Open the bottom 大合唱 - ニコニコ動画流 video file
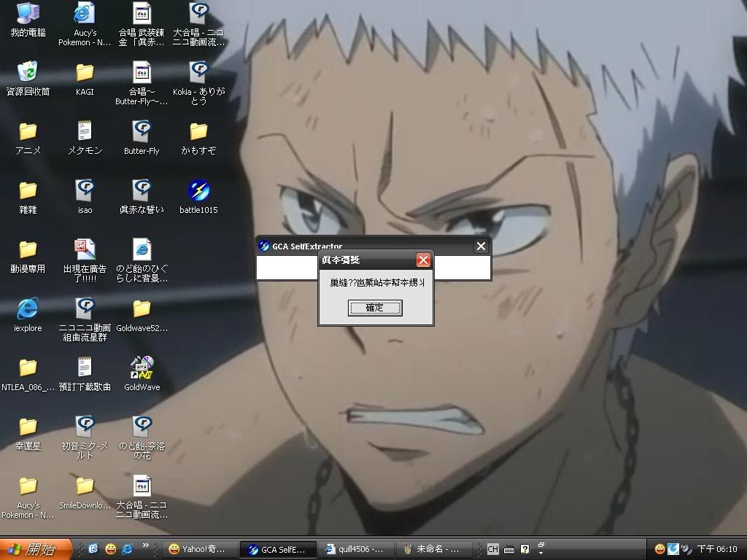This screenshot has height=560, width=747. click(x=142, y=497)
